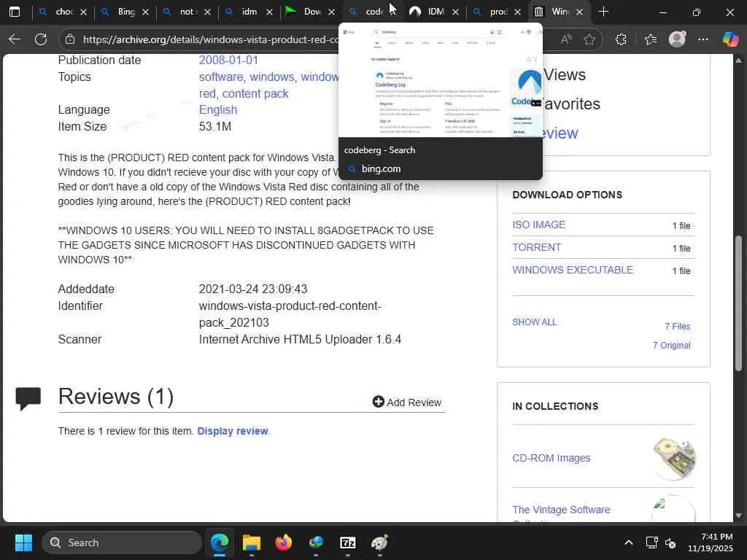
Task: Reload the page with the refresh icon
Action: [41, 39]
